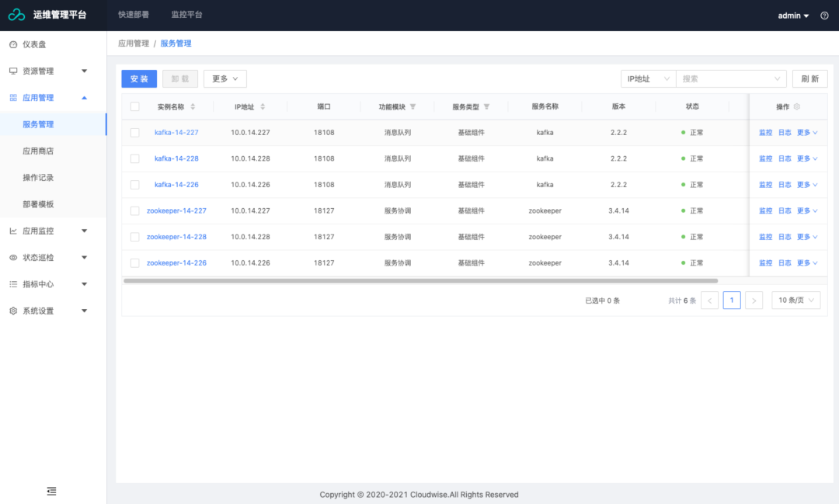Click the metrics center list icon

tap(13, 285)
